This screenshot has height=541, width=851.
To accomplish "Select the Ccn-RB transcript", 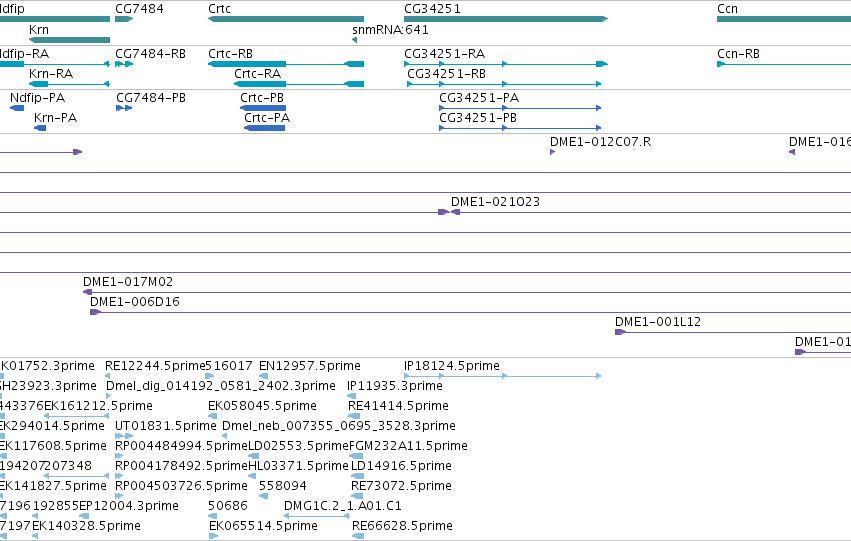I will point(784,64).
